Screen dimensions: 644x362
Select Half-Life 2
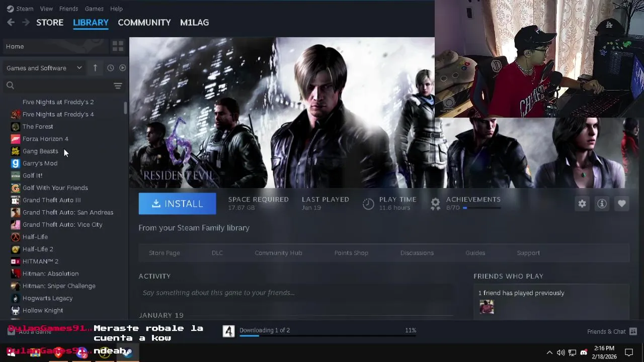pos(38,249)
